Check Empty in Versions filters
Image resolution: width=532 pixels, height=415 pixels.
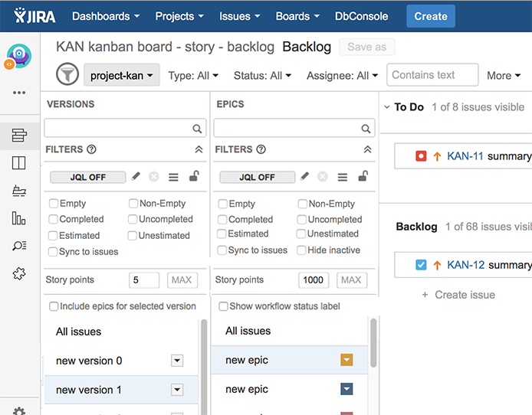tap(53, 203)
